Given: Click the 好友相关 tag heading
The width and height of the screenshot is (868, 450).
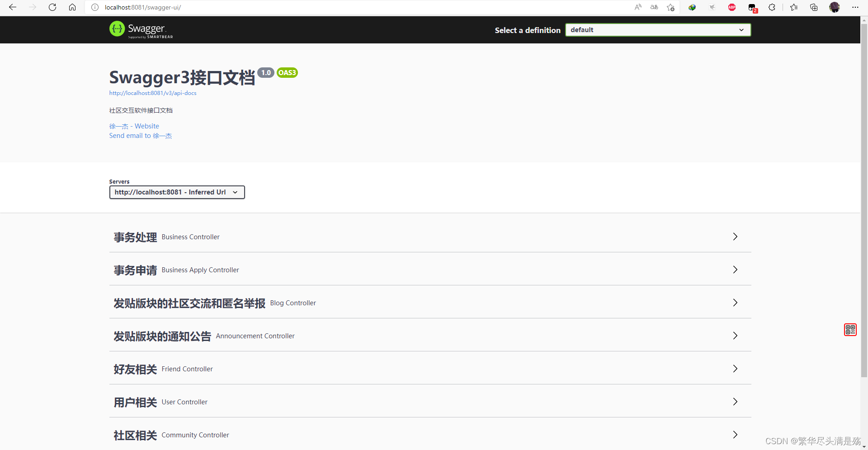Looking at the screenshot, I should pyautogui.click(x=135, y=369).
